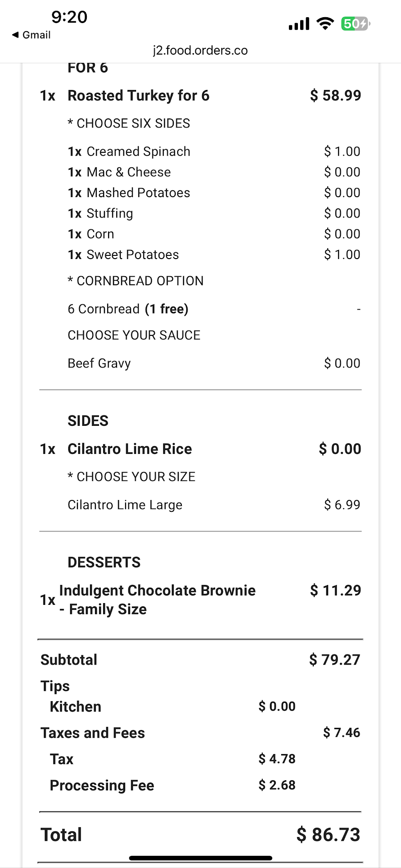Tap the Processing Fee line

102,785
